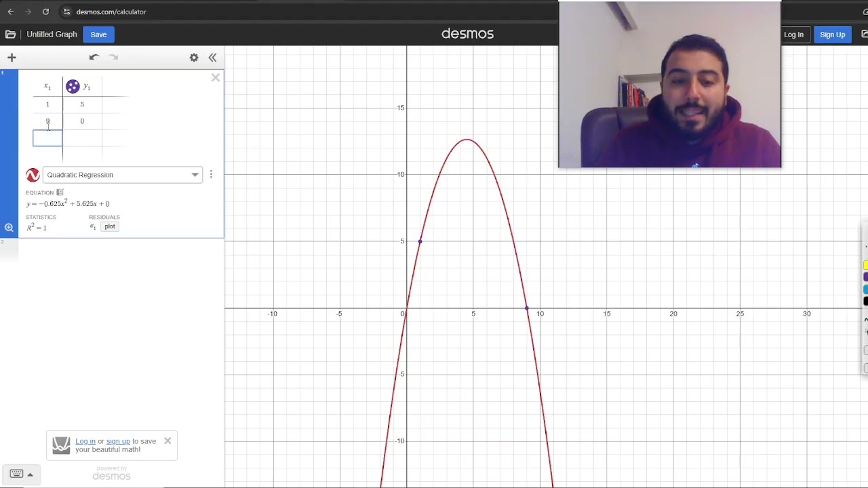This screenshot has width=868, height=488.
Task: Select the x1 cell with value 1
Action: [x=47, y=104]
